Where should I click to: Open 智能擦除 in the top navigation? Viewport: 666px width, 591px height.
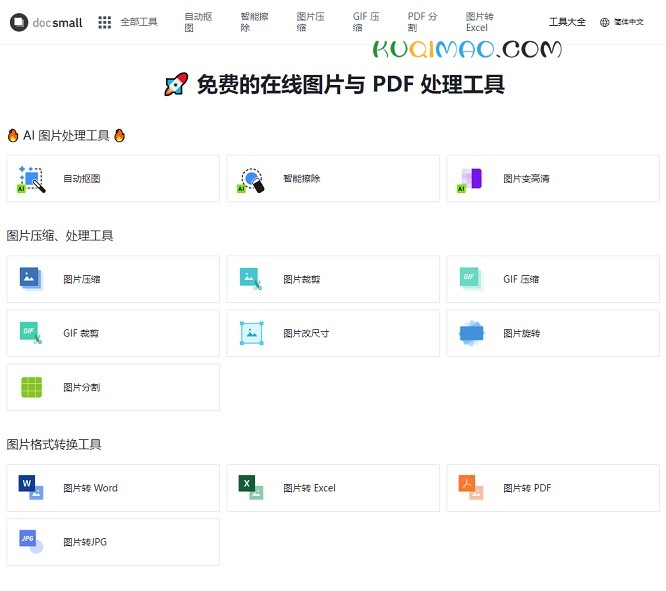pos(254,22)
